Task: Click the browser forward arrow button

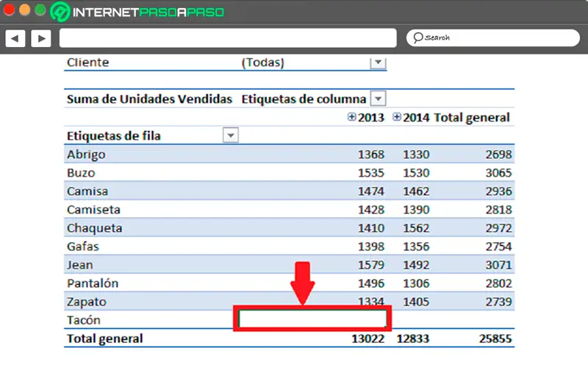Action: 41,38
